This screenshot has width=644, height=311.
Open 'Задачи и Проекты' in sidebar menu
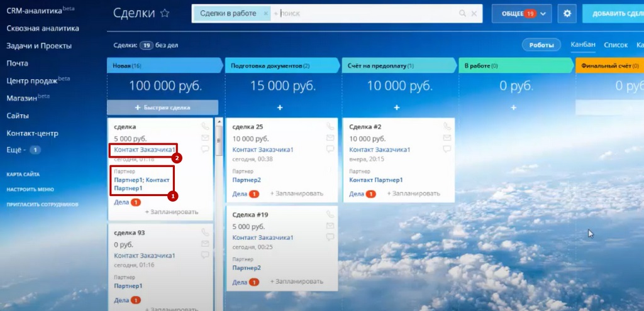(39, 46)
